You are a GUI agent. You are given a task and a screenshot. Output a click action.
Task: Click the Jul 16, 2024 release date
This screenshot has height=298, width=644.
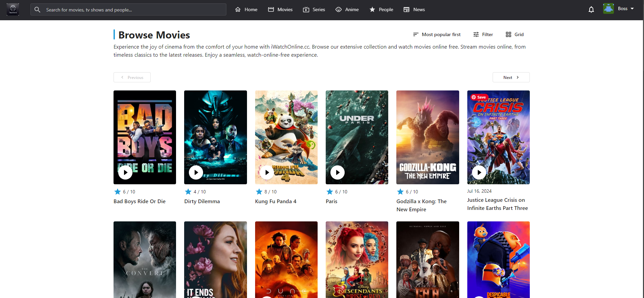tap(479, 191)
